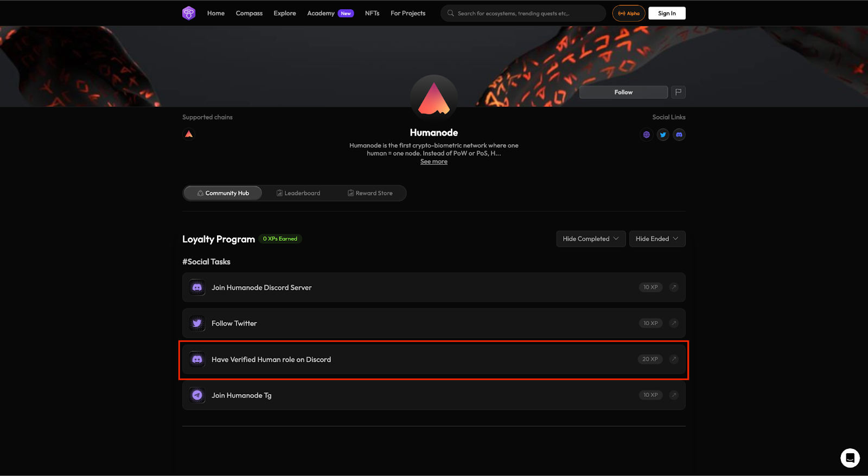The width and height of the screenshot is (868, 476).
Task: Click Discord icon on Verified Human role row
Action: [x=197, y=359]
